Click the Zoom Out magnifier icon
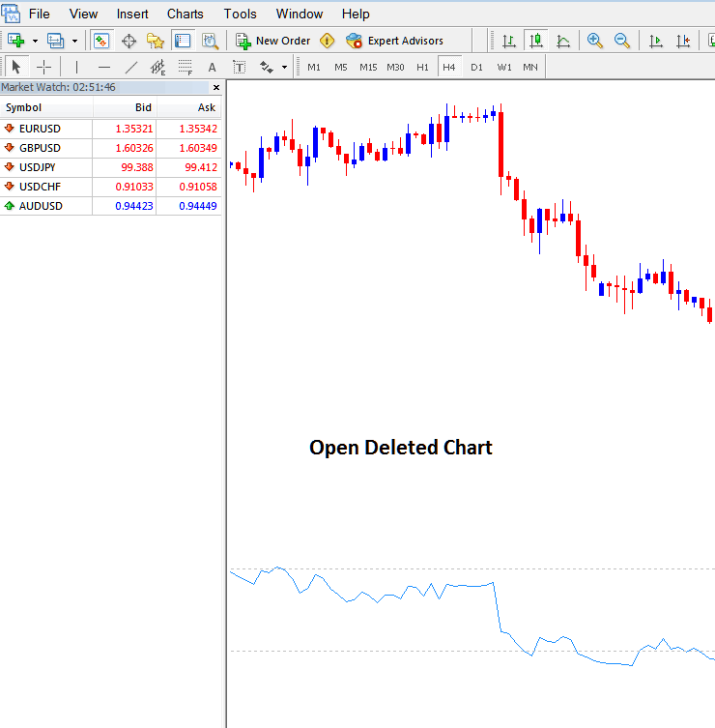This screenshot has height=728, width=715. [622, 41]
